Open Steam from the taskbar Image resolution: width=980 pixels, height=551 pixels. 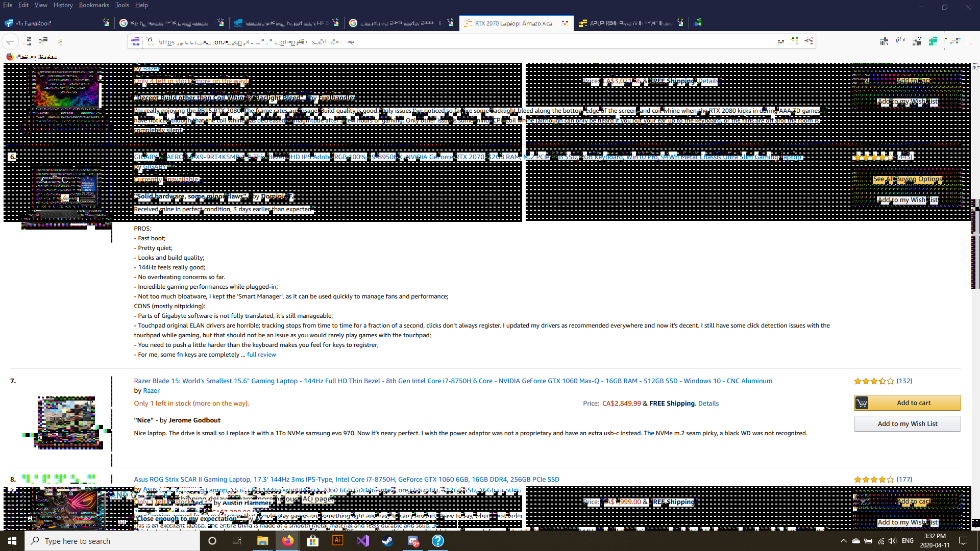(x=387, y=540)
